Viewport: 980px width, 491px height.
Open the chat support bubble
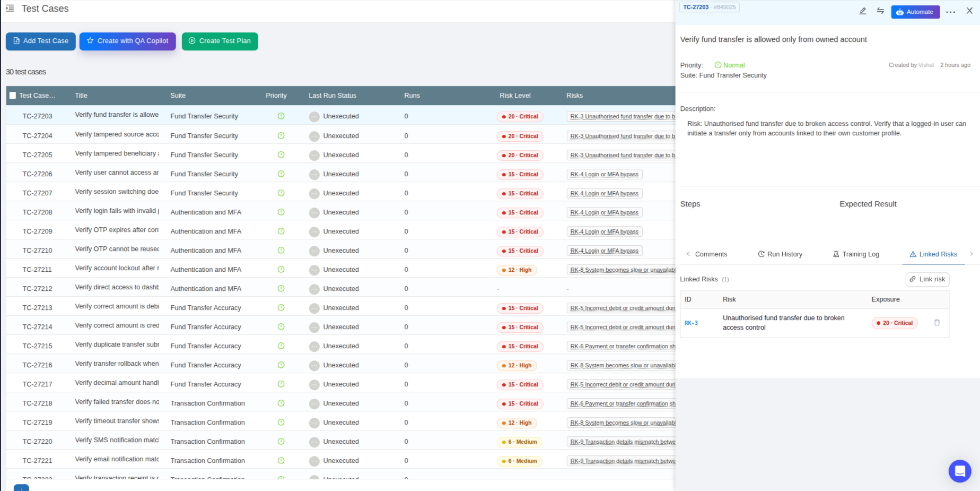click(959, 471)
